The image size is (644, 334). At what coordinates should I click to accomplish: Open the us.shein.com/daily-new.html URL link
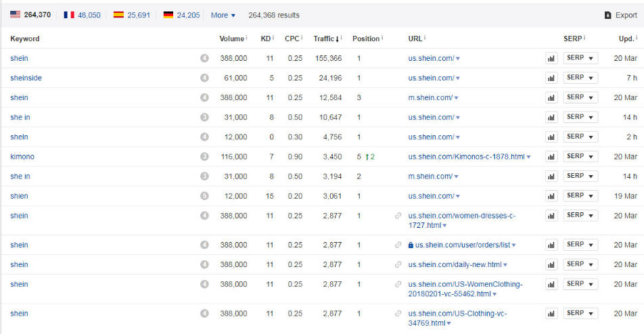(x=455, y=265)
